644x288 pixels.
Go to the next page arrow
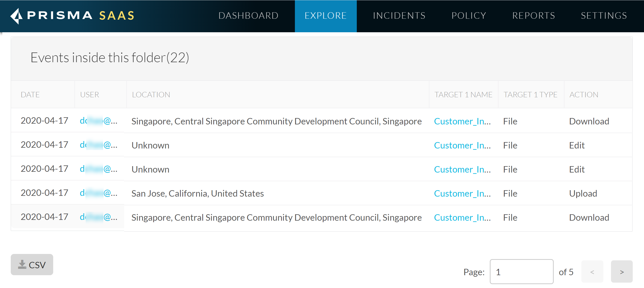click(x=621, y=272)
